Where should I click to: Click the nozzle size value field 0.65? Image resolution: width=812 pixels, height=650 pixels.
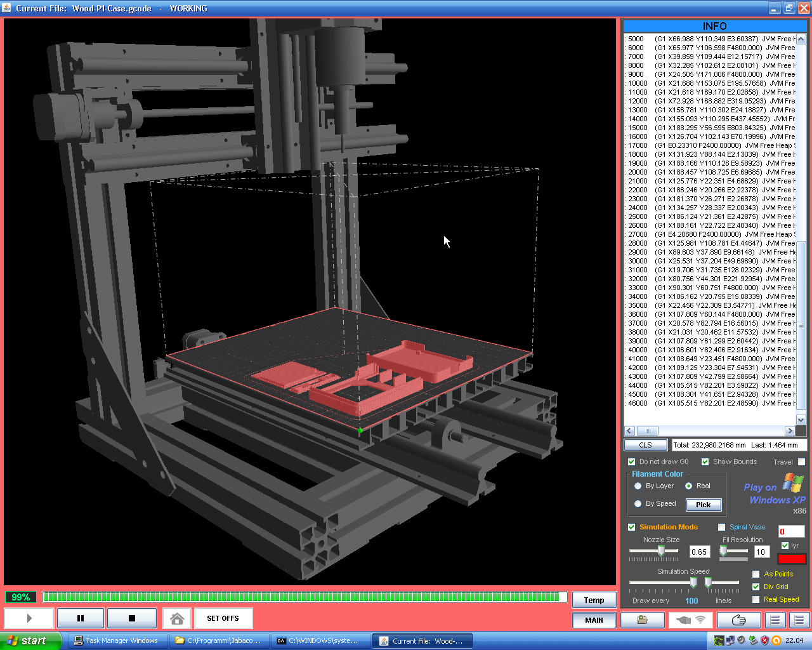[698, 552]
